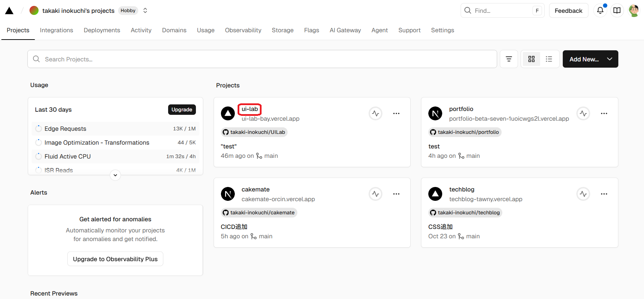
Task: Open techblog-tawny.vercel.app link
Action: tap(486, 199)
